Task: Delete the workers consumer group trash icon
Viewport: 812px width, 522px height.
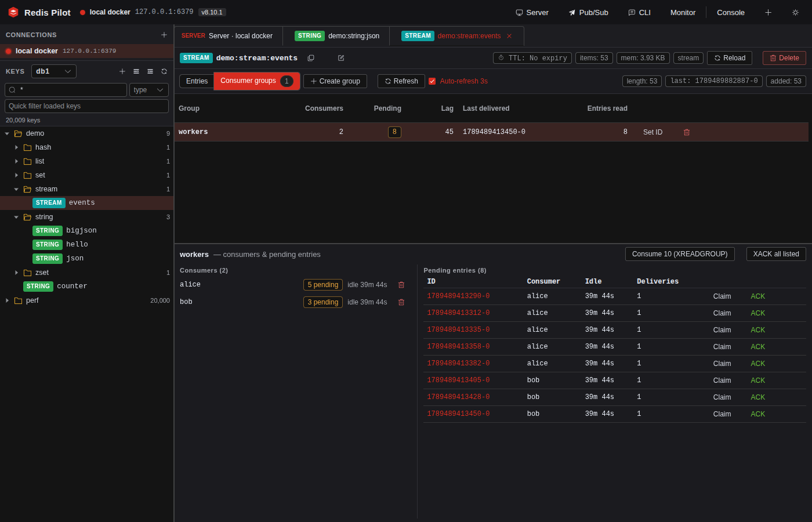Action: (x=687, y=132)
